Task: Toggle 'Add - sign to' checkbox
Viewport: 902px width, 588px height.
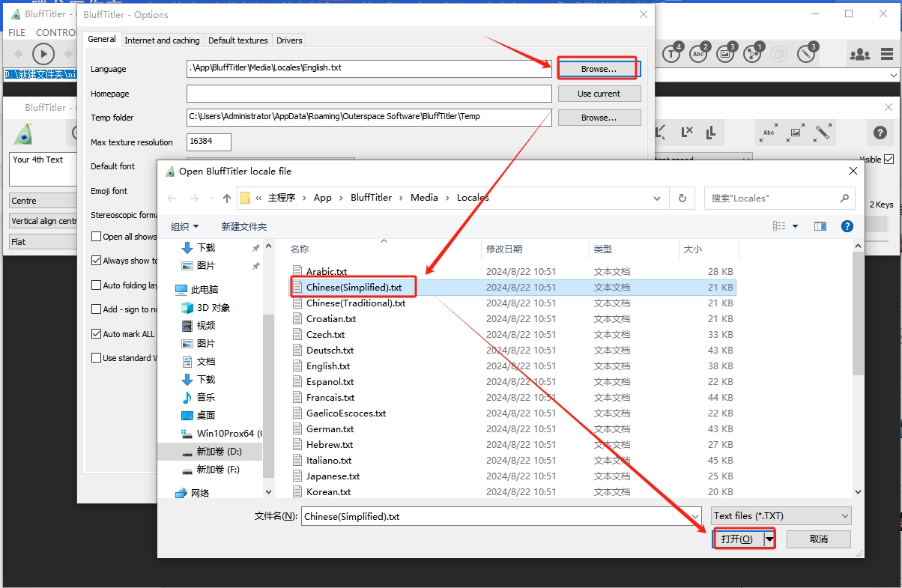Action: pos(96,309)
